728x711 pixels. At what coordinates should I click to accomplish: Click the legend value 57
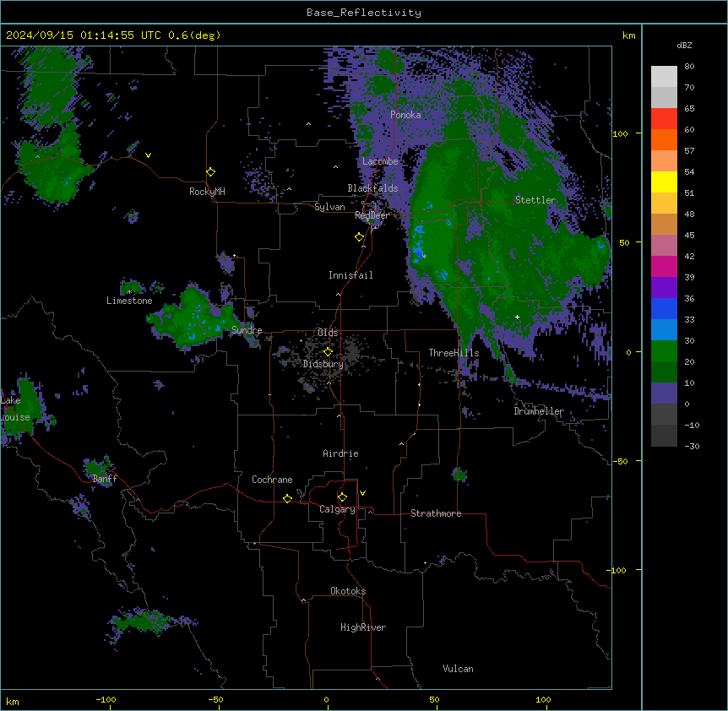point(689,151)
